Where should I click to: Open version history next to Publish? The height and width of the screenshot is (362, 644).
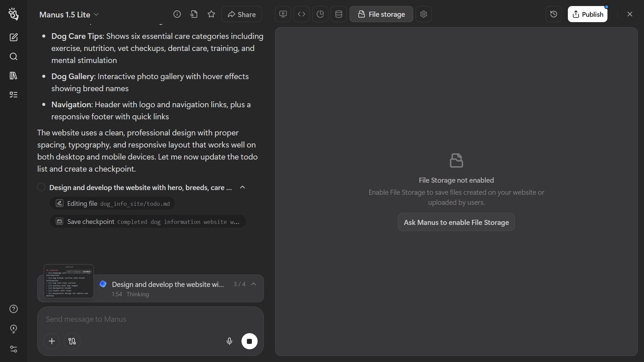553,14
